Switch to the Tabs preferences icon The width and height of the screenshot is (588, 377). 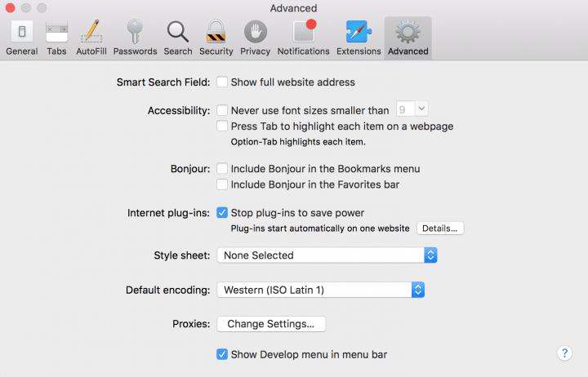pyautogui.click(x=56, y=38)
